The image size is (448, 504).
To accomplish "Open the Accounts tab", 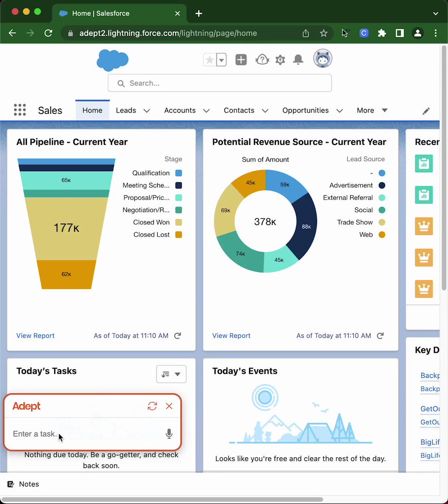I will pos(180,110).
